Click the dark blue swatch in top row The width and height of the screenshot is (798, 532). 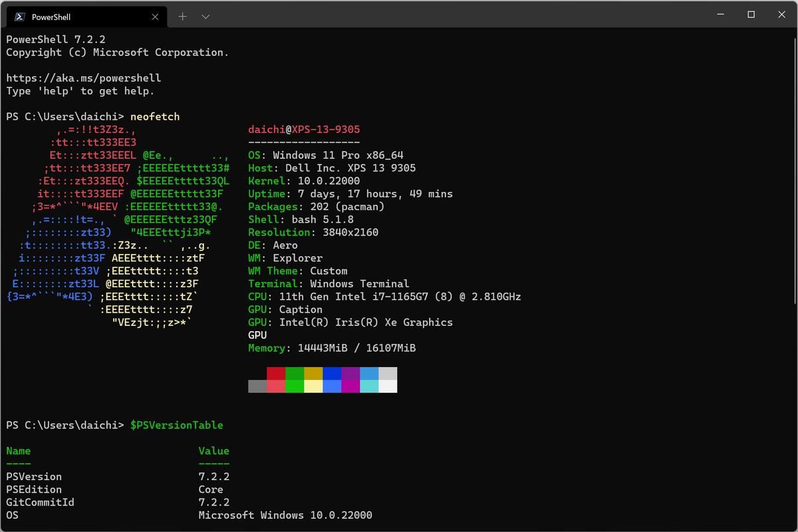[332, 373]
